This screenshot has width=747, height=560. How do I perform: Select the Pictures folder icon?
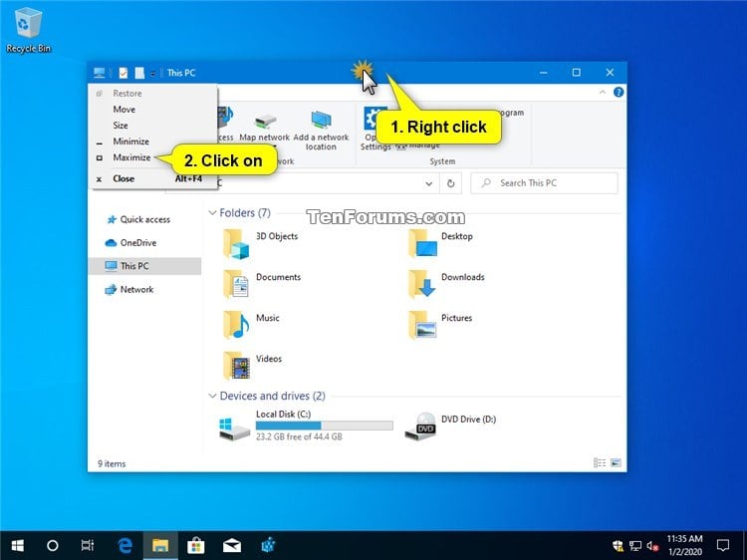(422, 325)
